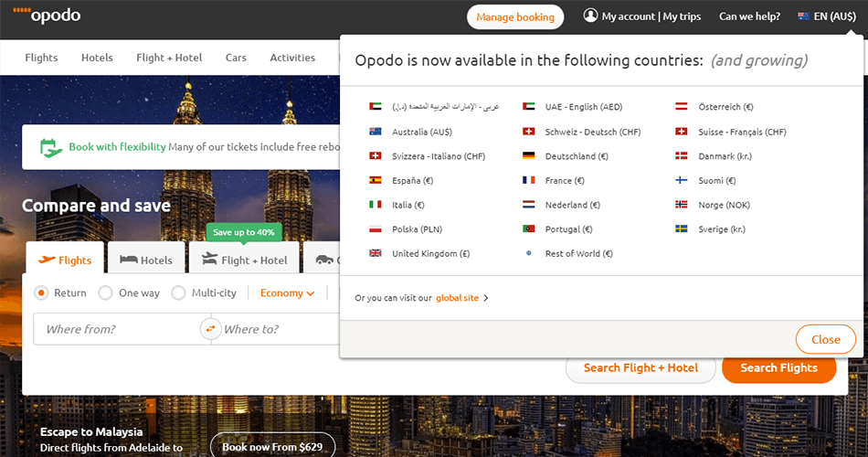Open the Cars navigation item
868x457 pixels.
coord(236,58)
